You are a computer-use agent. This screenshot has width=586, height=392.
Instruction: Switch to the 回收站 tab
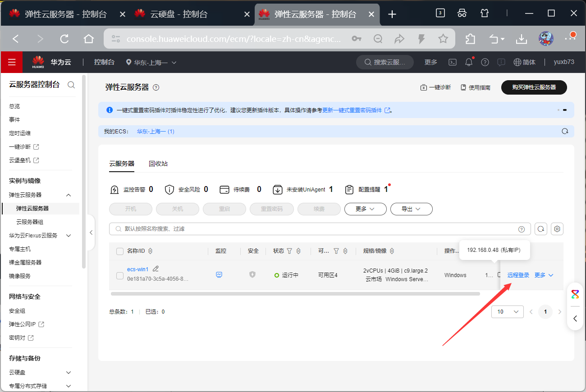click(x=158, y=164)
